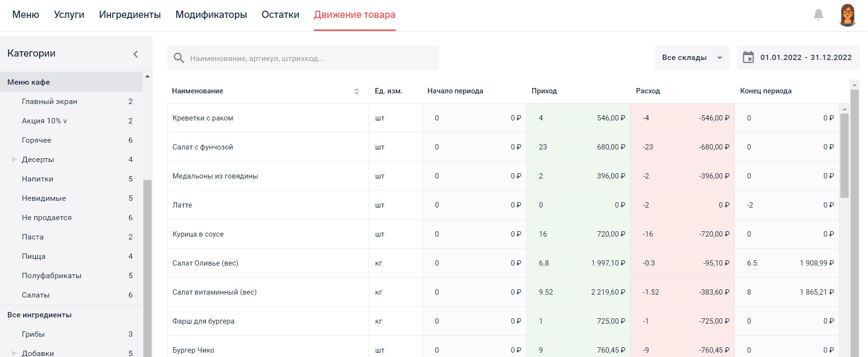The width and height of the screenshot is (868, 357).
Task: Select Салаты category
Action: (x=71, y=295)
